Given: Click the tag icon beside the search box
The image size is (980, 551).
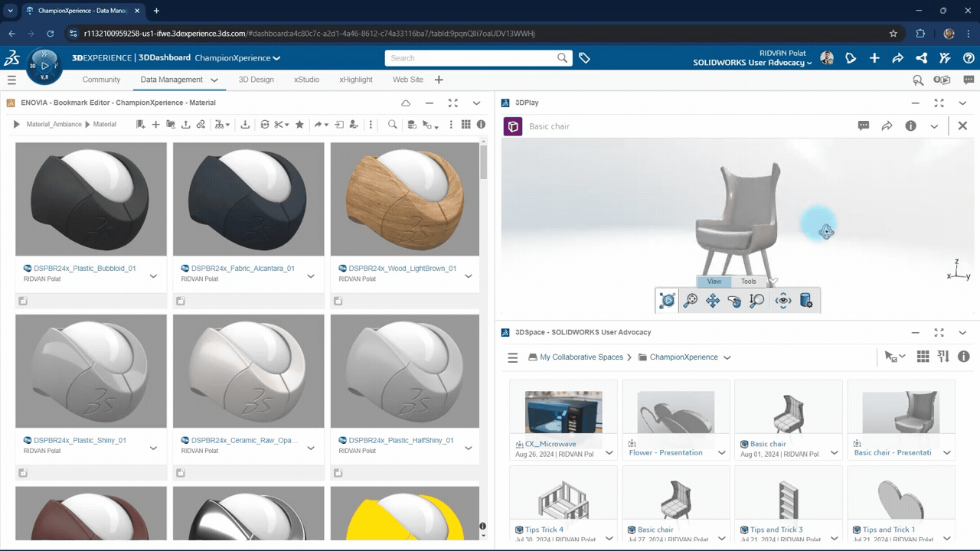Looking at the screenshot, I should [584, 58].
